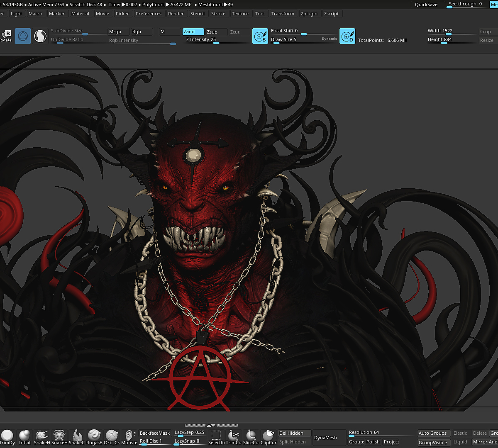498x448 pixels.
Task: Click the round S-shaped symbol icon
Action: 40,36
